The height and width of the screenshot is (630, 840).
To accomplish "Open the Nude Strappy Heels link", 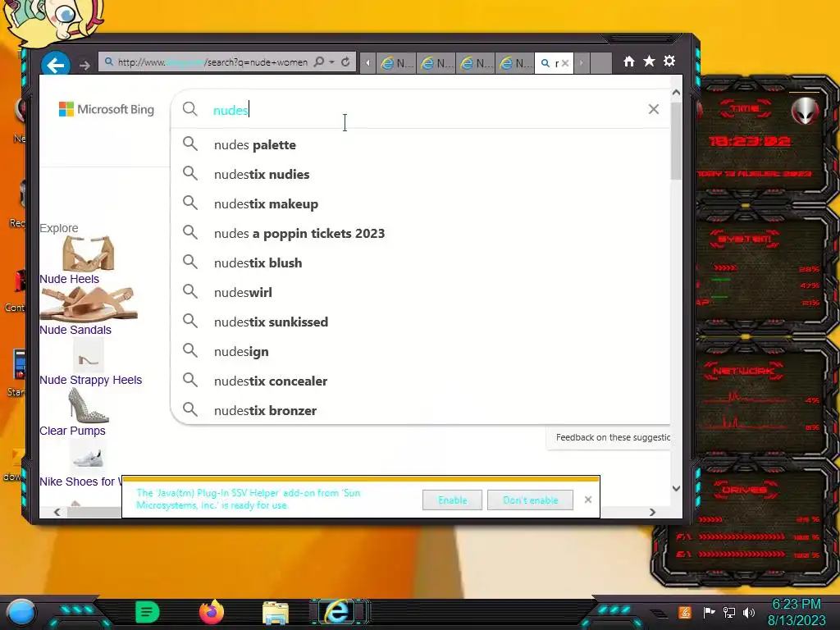I will pos(90,380).
